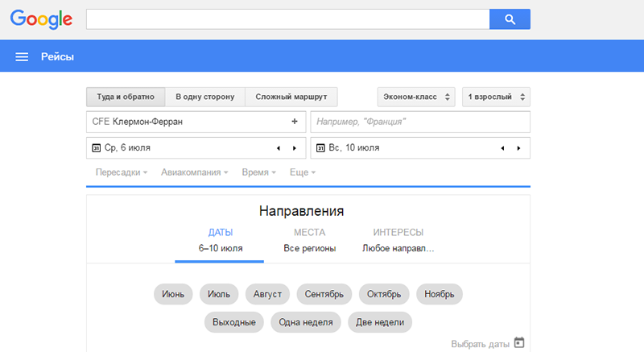
Task: Choose the Сложный маршрут option
Action: 291,97
